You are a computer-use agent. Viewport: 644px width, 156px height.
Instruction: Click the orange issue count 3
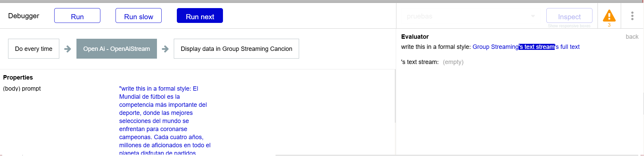tap(609, 25)
